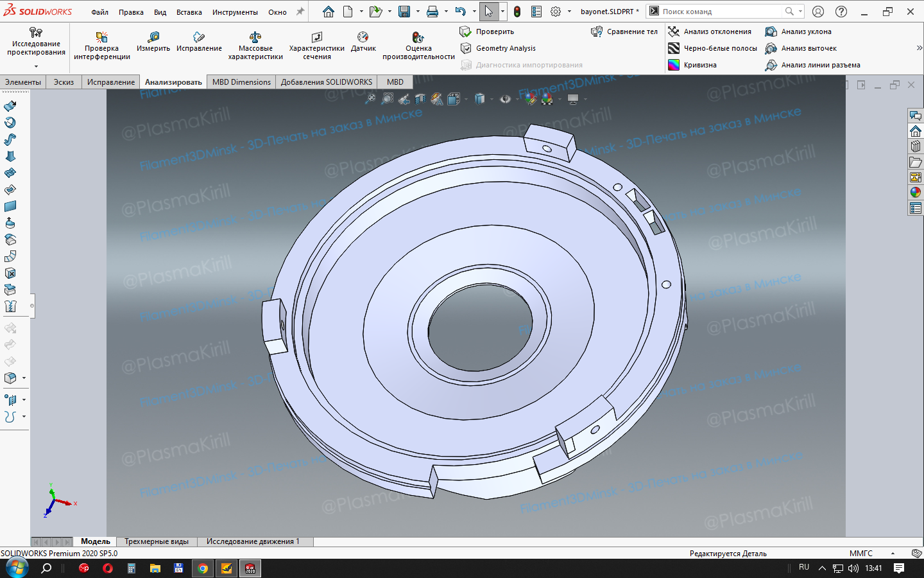The width and height of the screenshot is (924, 578).
Task: Click the Knit Surface zipper icon in left toolbar
Action: click(x=10, y=306)
